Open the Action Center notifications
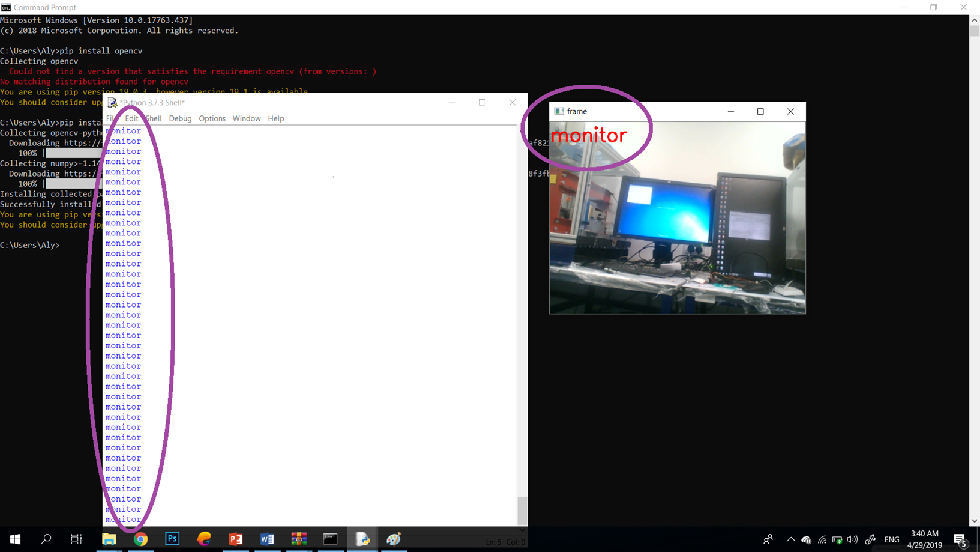 pos(960,539)
